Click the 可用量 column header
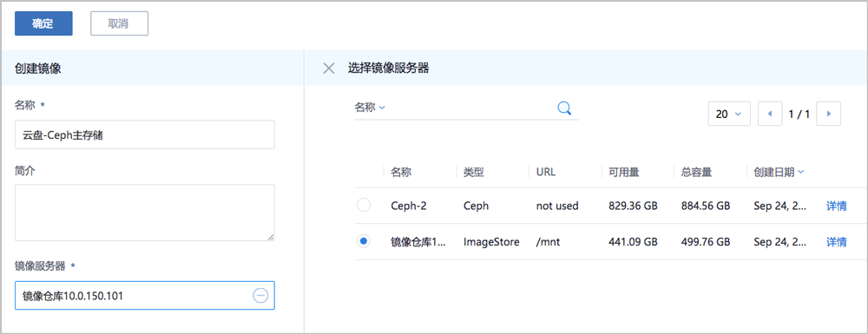Screen dimensions: 868x334 coord(624,172)
